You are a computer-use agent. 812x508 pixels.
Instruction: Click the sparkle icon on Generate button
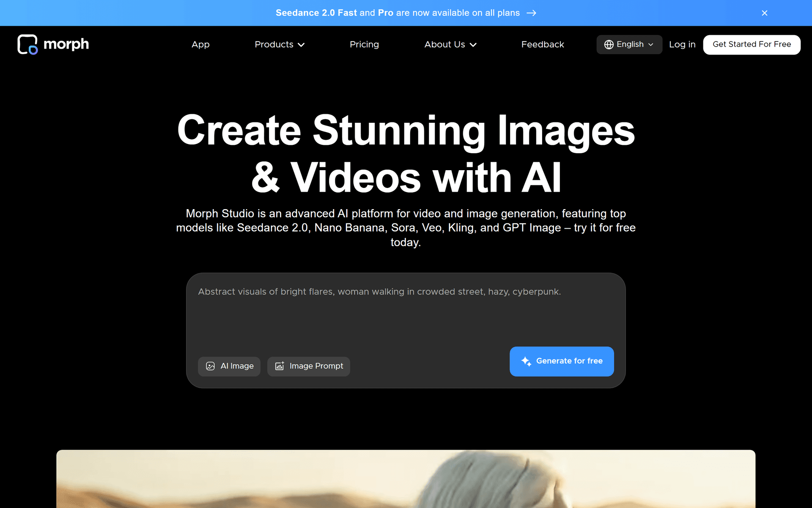[526, 361]
